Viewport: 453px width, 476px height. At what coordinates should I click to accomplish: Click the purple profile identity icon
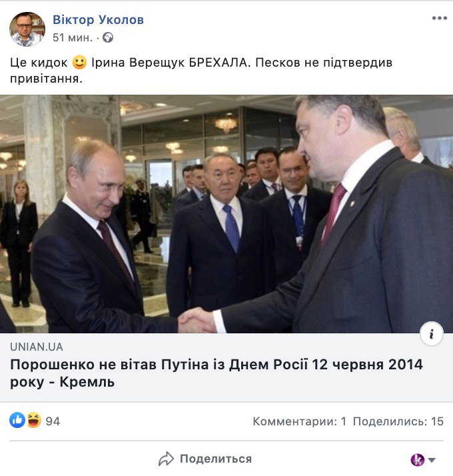coord(418,459)
